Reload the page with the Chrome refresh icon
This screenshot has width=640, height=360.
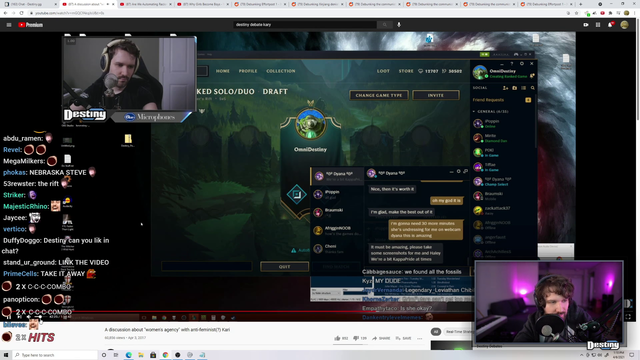click(22, 13)
